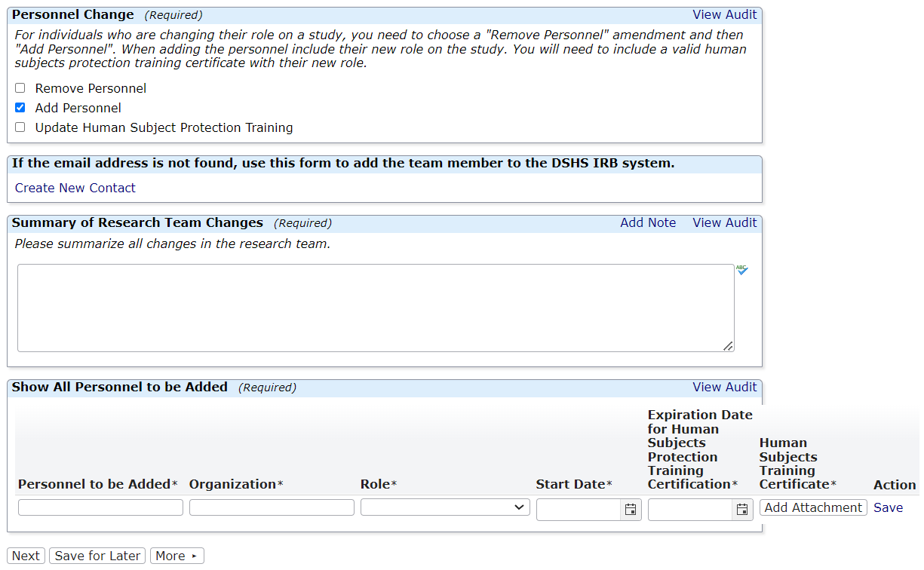View Audit for Show All Personnel section
924x570 pixels.
724,387
